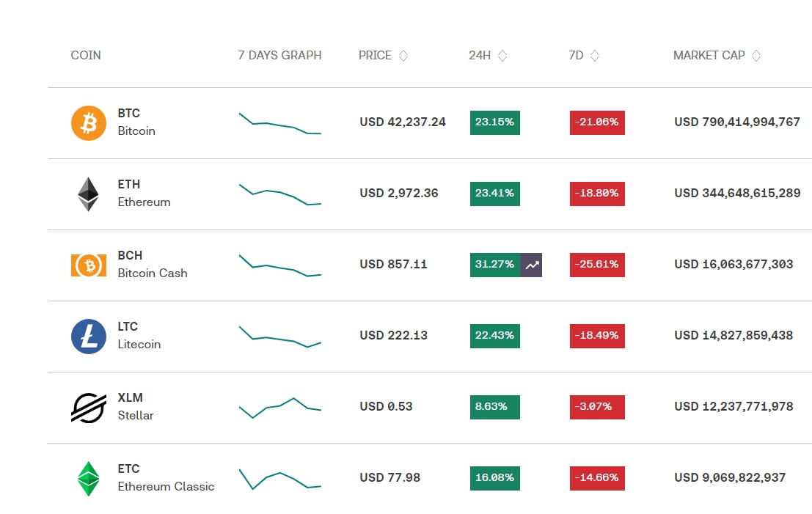Click the green 23.15% 24H badge
Screen dimensions: 812x514
(494, 122)
